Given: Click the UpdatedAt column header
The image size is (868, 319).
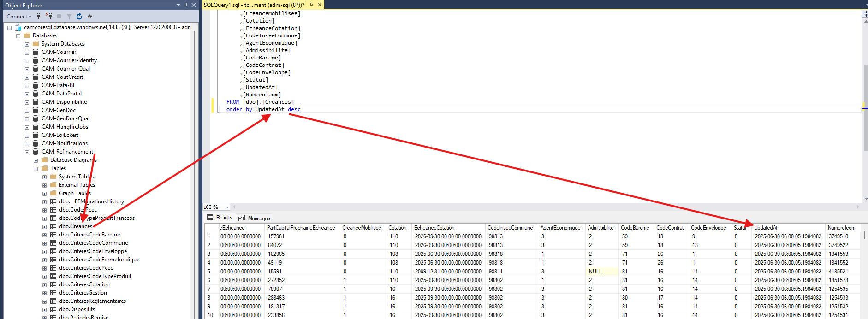Looking at the screenshot, I should pyautogui.click(x=766, y=228).
